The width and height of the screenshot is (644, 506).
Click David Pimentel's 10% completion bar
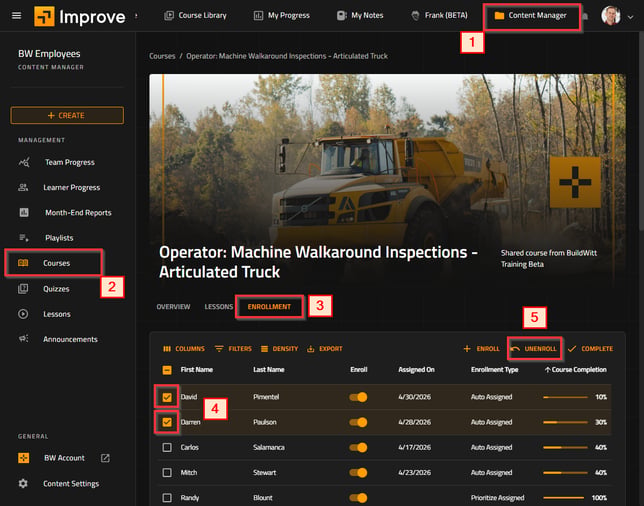pos(565,397)
